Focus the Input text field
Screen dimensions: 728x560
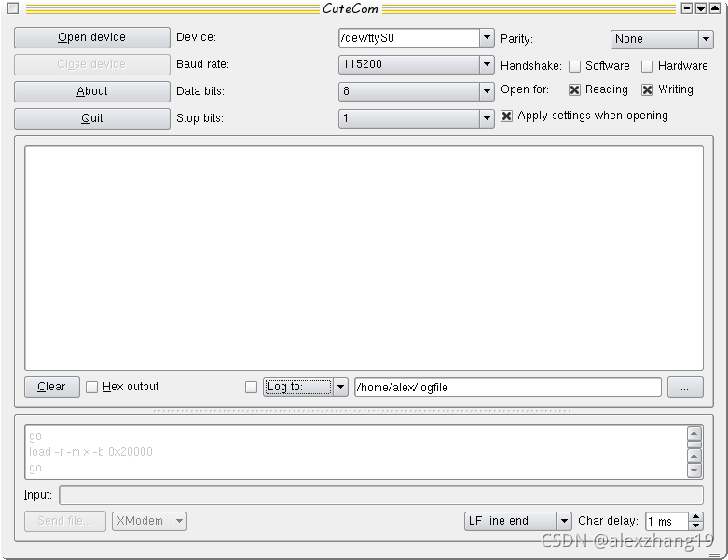point(381,495)
